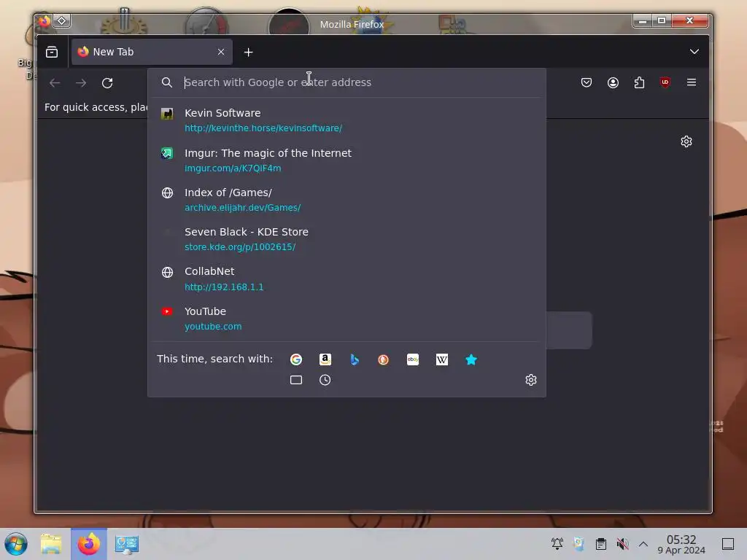Open the YouTube suggestion

[x=347, y=319]
